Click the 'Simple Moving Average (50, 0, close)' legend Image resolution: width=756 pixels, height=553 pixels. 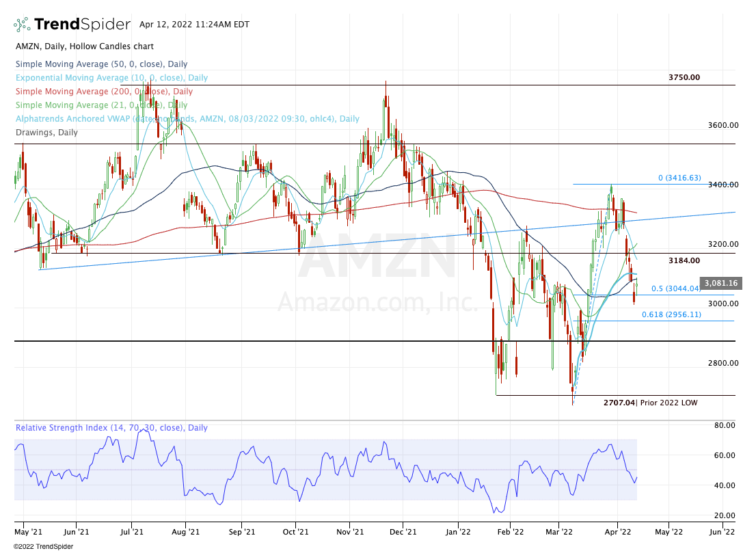[101, 64]
